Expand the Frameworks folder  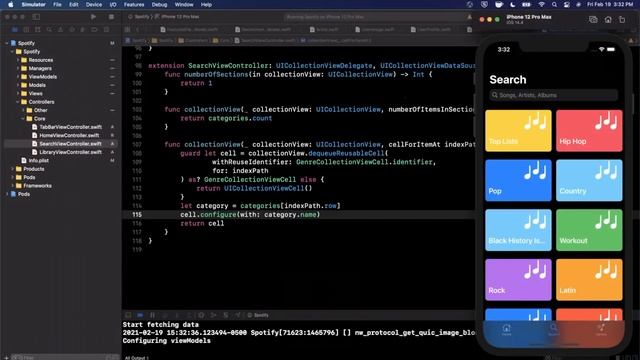point(13,186)
